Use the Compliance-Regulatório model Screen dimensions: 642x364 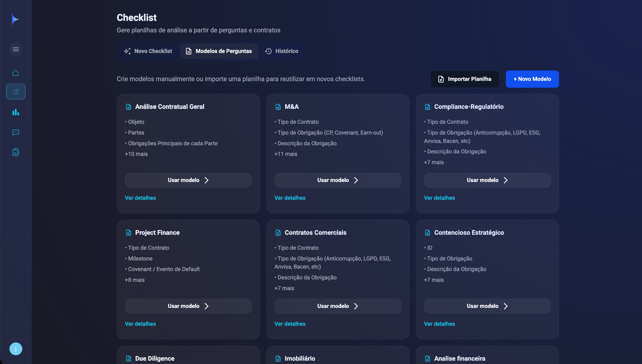click(x=487, y=180)
